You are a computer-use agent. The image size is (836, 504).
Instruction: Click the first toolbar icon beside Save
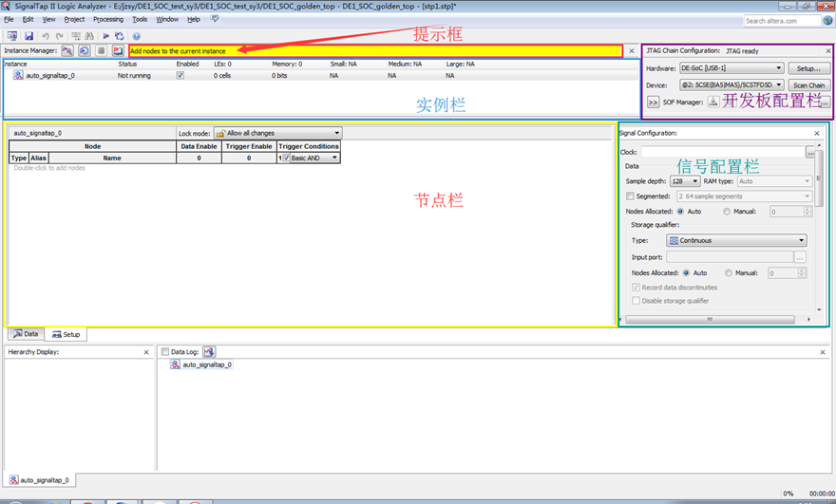click(x=11, y=36)
